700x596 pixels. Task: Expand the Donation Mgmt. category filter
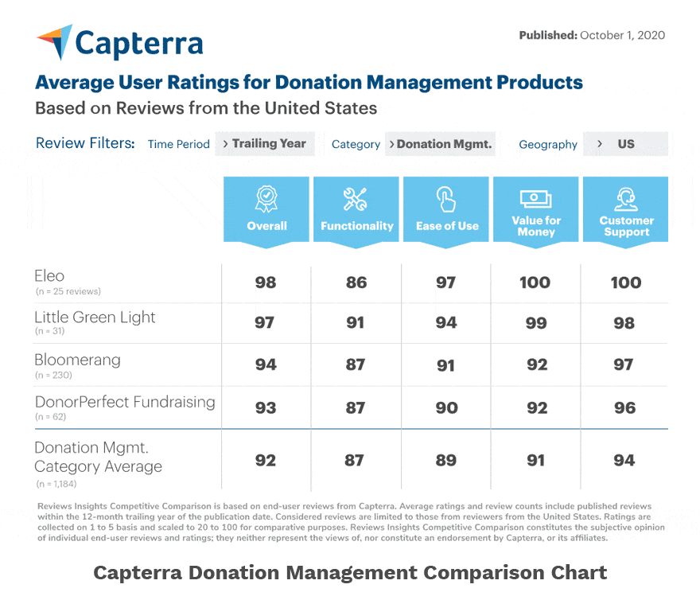point(440,144)
